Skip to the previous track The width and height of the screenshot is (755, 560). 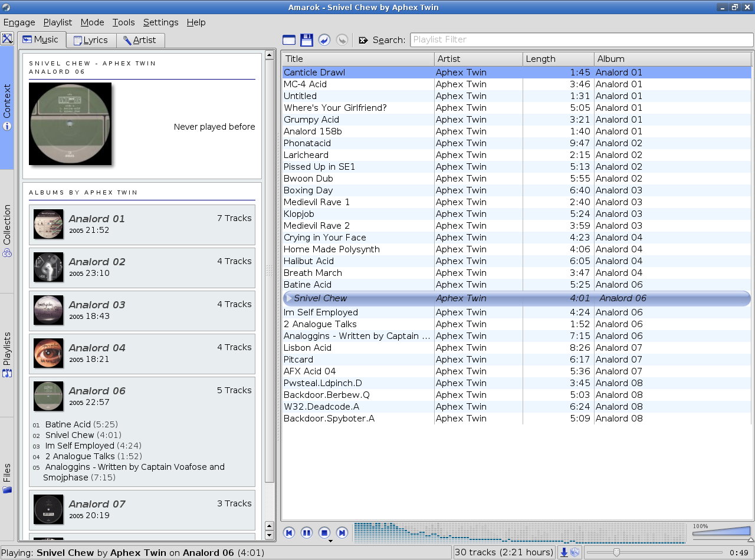(289, 533)
